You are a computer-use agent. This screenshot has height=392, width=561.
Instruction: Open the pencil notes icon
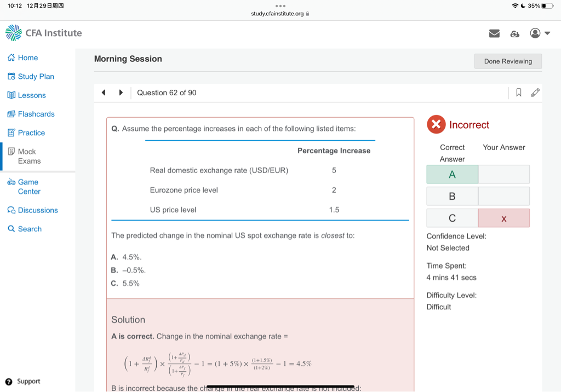tap(535, 93)
